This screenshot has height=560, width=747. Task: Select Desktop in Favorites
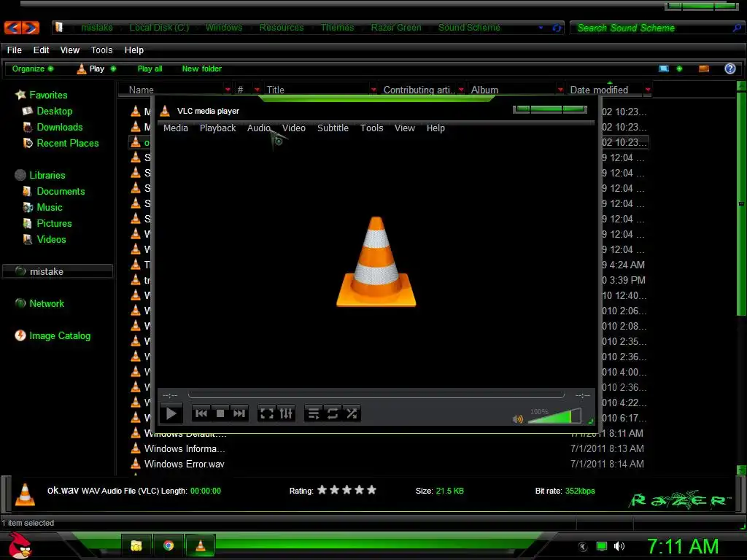54,111
